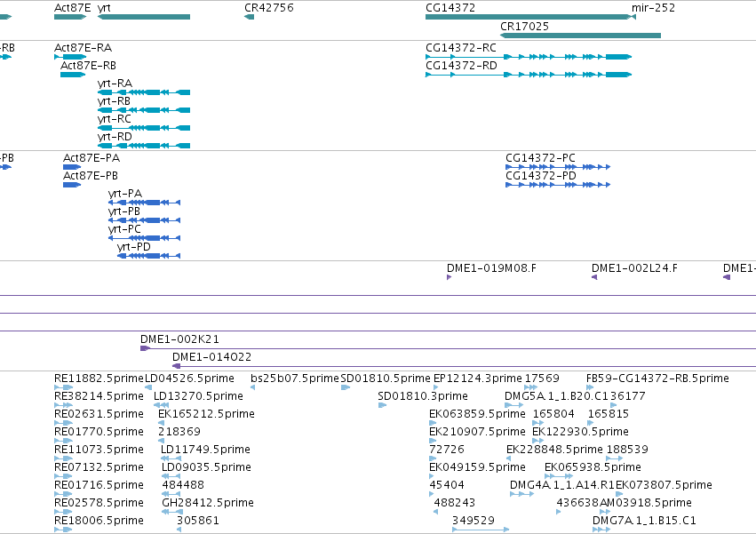Click the RE02631.5prime EST label
Viewport: 756px width, 534px height.
[99, 414]
